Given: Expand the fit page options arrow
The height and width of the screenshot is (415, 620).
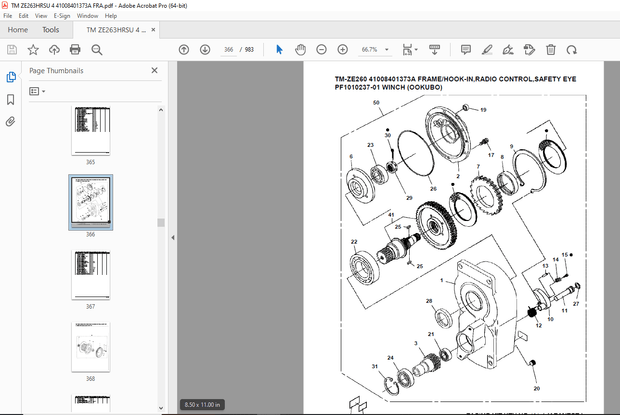Looking at the screenshot, I should [416, 49].
